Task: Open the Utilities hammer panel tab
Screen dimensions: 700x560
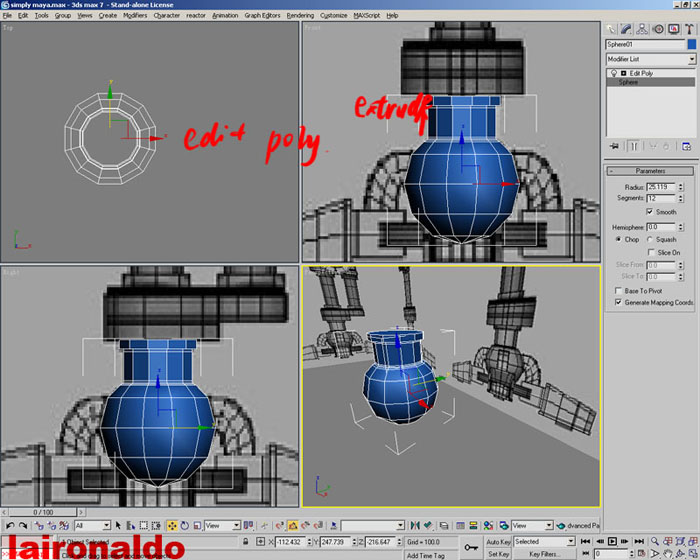Action: (x=687, y=28)
